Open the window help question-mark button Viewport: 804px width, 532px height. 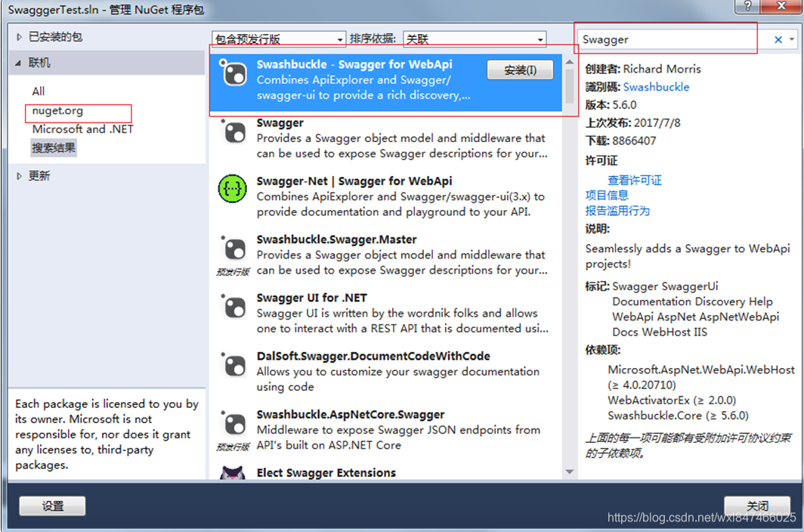coord(747,6)
